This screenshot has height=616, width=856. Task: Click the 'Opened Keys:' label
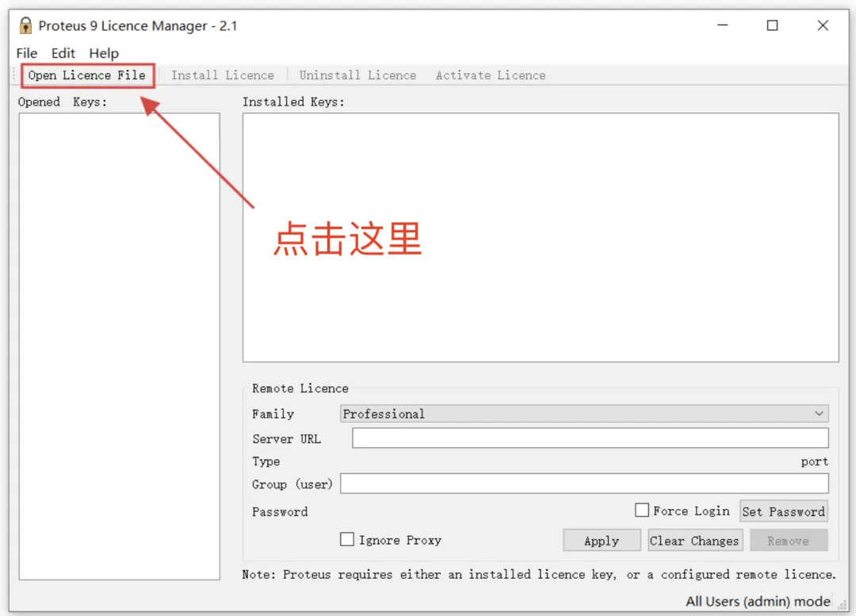click(63, 101)
